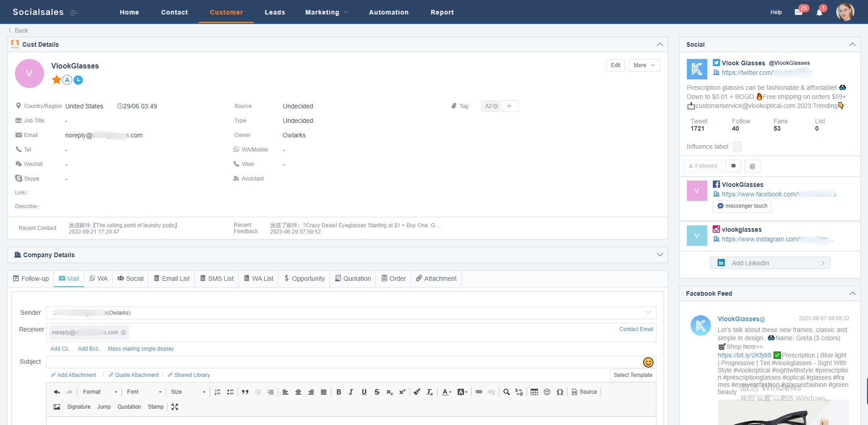This screenshot has height=425, width=868.
Task: Center align the text
Action: (x=298, y=392)
